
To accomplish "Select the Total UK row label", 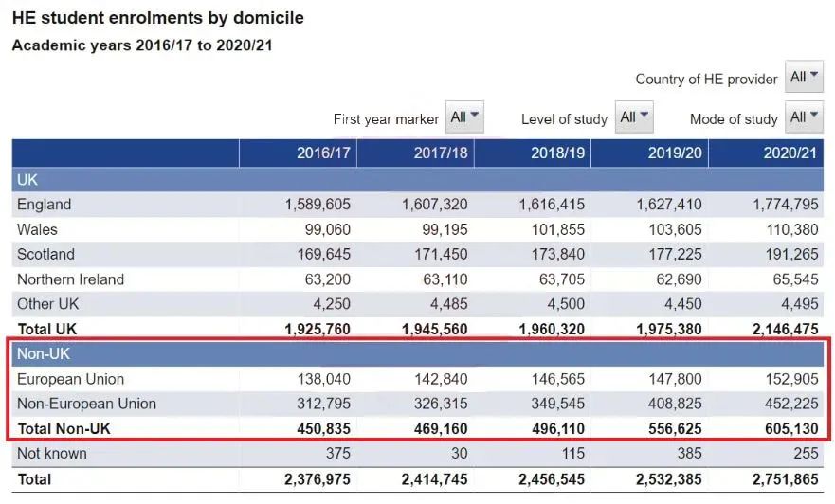I will click(48, 329).
